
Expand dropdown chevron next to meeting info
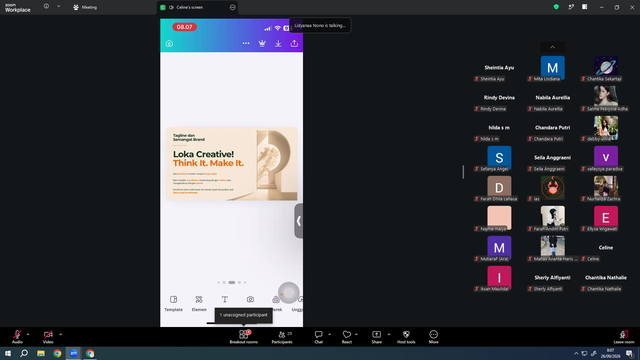[58, 7]
